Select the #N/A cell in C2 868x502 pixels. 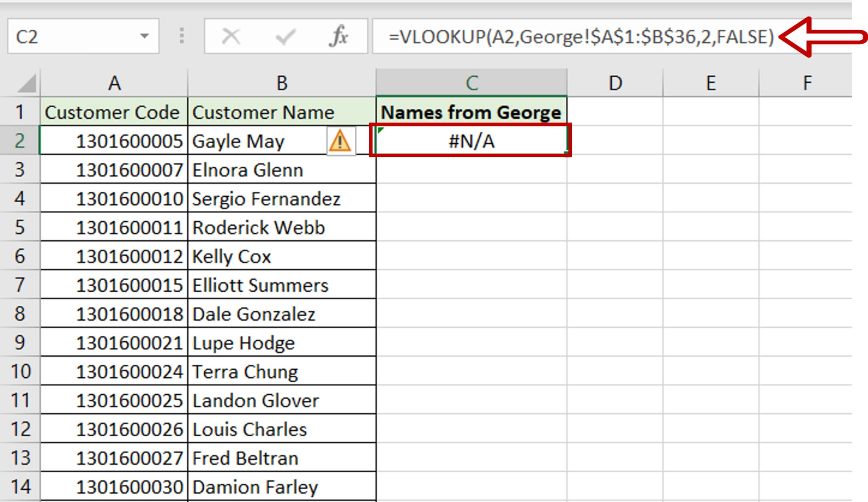pos(471,141)
